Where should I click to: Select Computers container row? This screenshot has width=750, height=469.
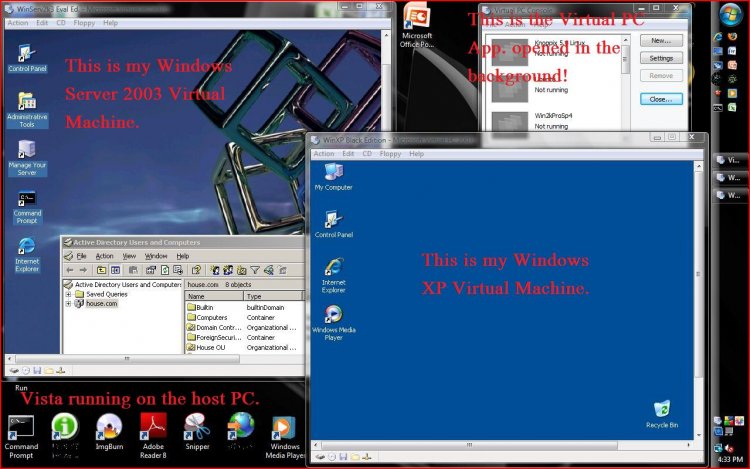click(x=243, y=317)
